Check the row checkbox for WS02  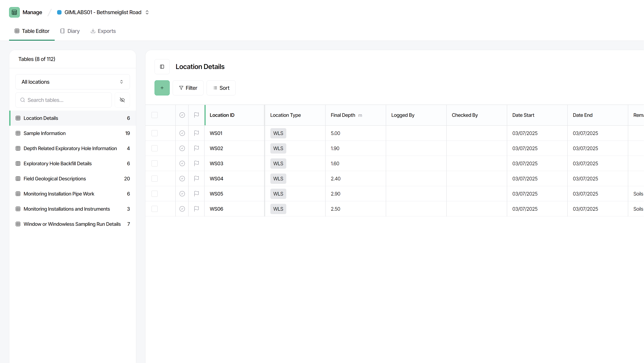(155, 148)
